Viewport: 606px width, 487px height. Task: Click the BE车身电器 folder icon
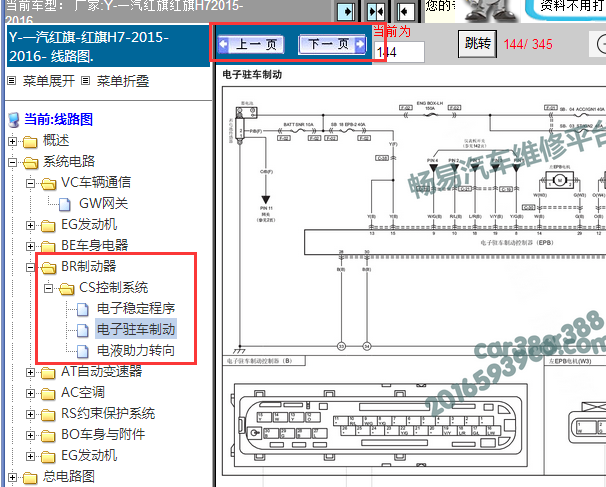pos(48,247)
